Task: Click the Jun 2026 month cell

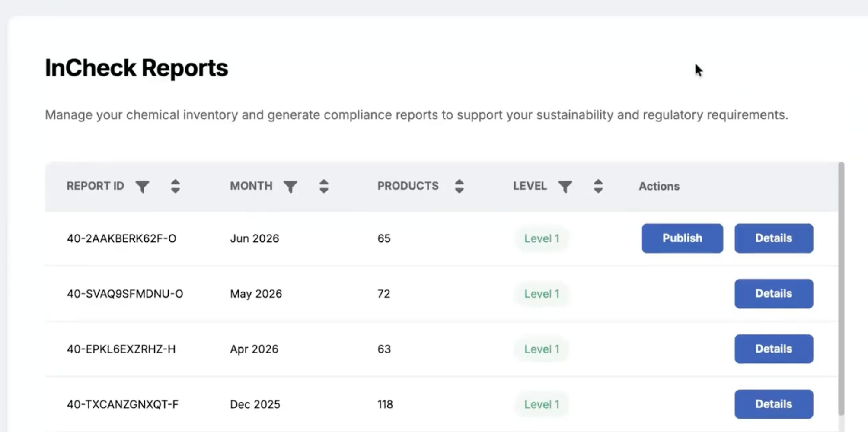Action: [254, 238]
